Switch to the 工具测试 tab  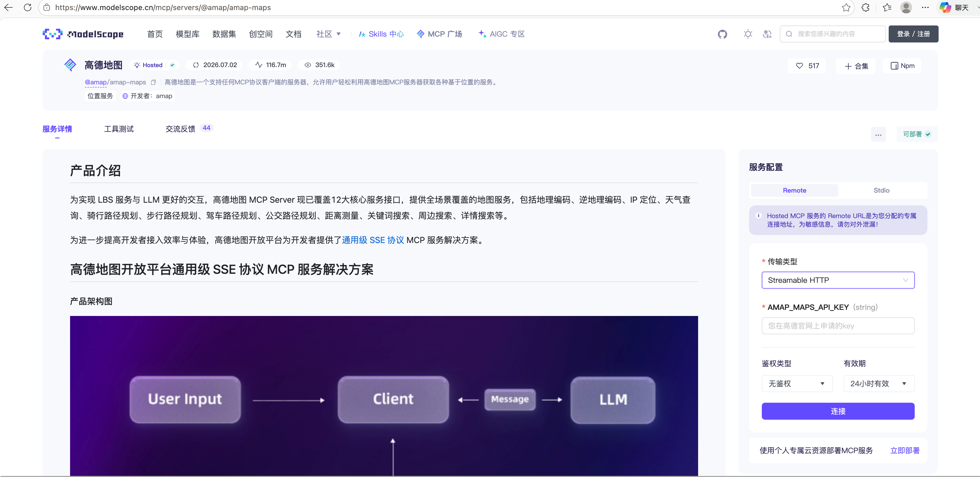pyautogui.click(x=119, y=129)
